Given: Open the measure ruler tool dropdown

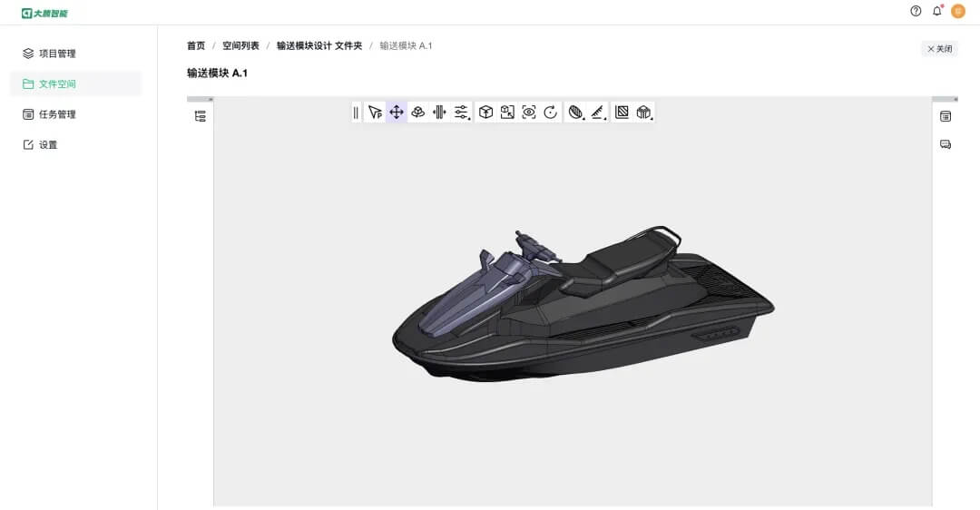Looking at the screenshot, I should (x=598, y=113).
